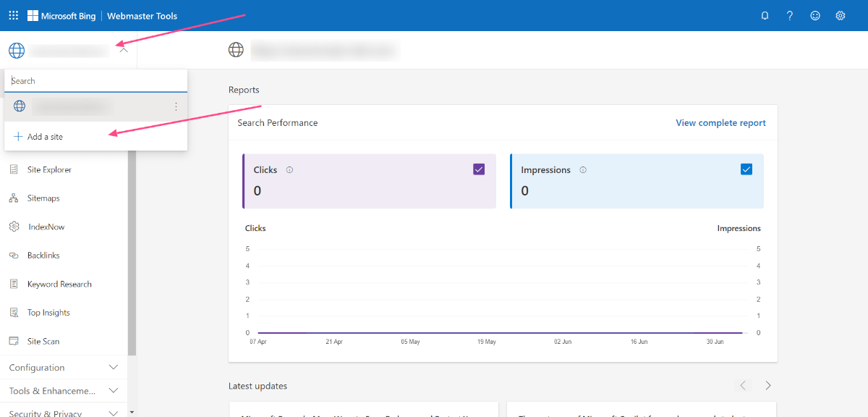Click the IndexNow gear icon
This screenshot has width=868, height=417.
[x=14, y=227]
